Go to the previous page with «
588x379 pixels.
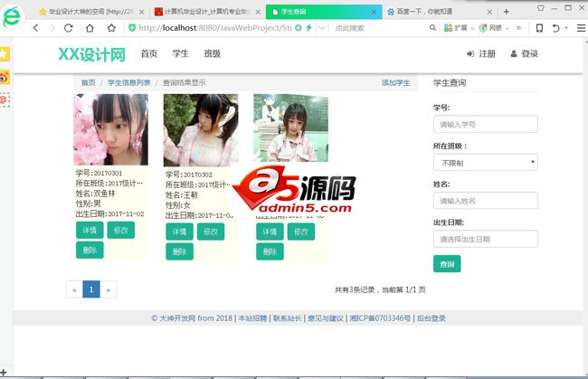pos(74,289)
